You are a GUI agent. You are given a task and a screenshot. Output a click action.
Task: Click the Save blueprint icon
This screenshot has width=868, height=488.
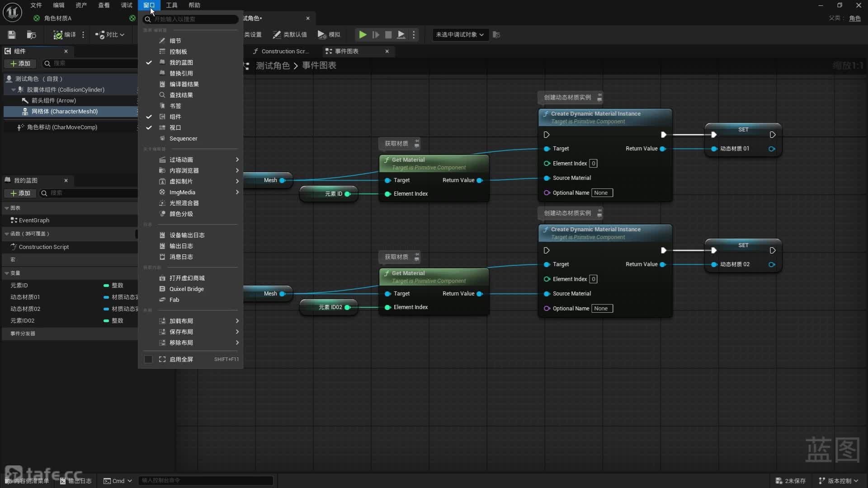tap(12, 34)
